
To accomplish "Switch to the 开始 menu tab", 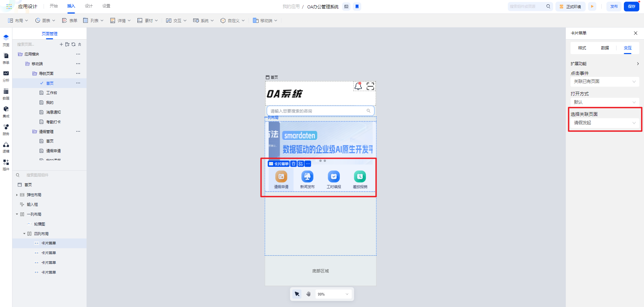I will coord(54,6).
